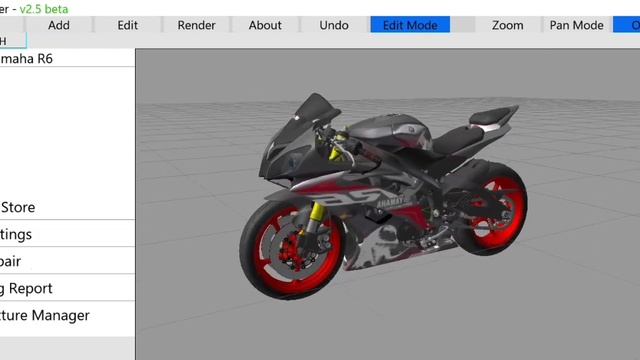Open the Render menu
Screen dimensions: 640x360
click(196, 25)
